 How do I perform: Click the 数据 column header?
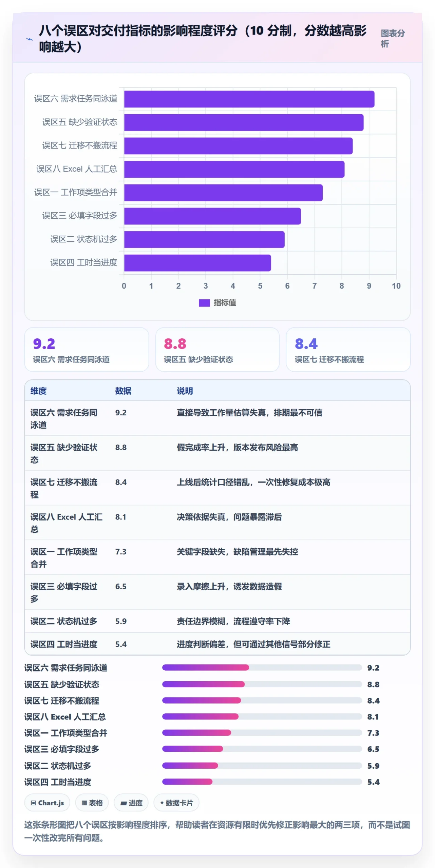point(123,391)
